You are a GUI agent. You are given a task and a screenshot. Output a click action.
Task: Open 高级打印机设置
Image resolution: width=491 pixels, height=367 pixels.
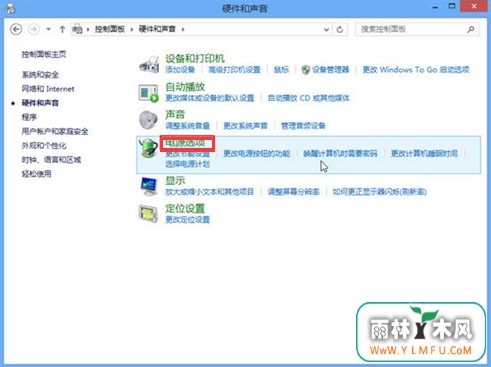pyautogui.click(x=234, y=70)
